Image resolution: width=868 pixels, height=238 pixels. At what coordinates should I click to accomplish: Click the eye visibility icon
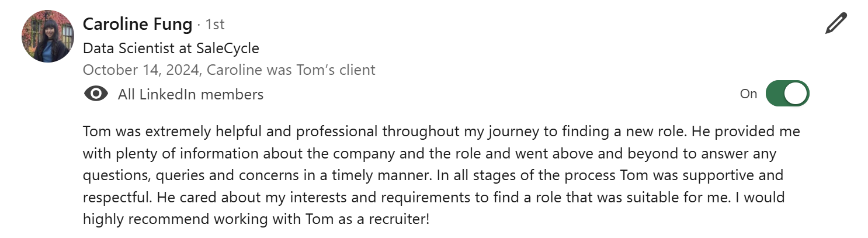pyautogui.click(x=96, y=94)
